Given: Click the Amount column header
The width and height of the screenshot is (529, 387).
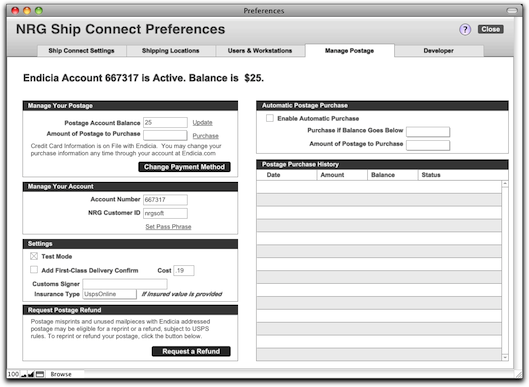Looking at the screenshot, I should coord(342,175).
